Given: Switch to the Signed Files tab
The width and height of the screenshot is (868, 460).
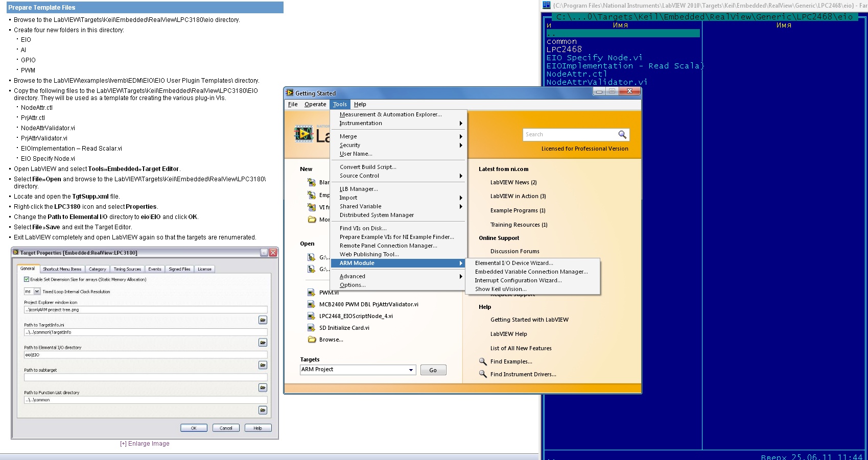Looking at the screenshot, I should click(x=179, y=269).
